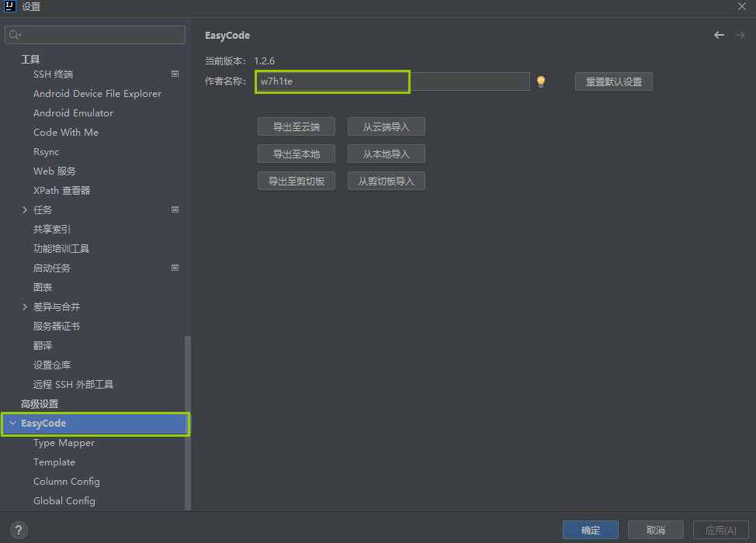Click 从剪切板导入 button
The width and height of the screenshot is (756, 543).
pos(387,182)
